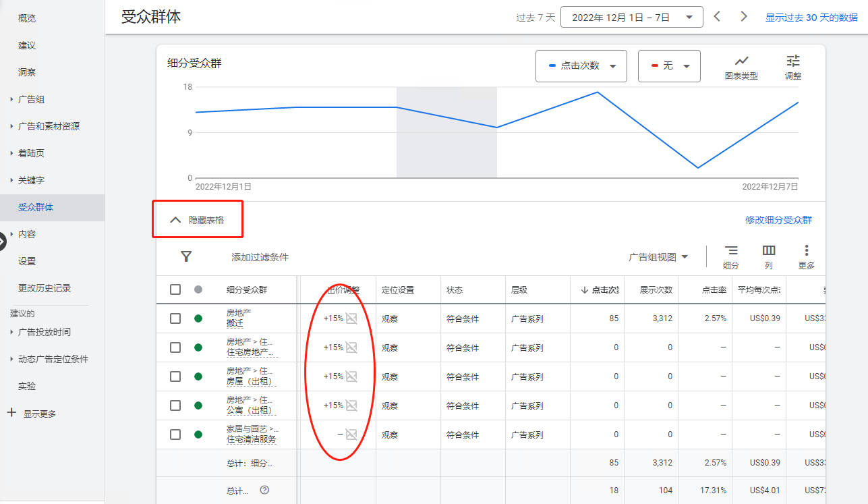The image size is (868, 504).
Task: Click green status dot of 房屋（出租）row
Action: (x=198, y=376)
